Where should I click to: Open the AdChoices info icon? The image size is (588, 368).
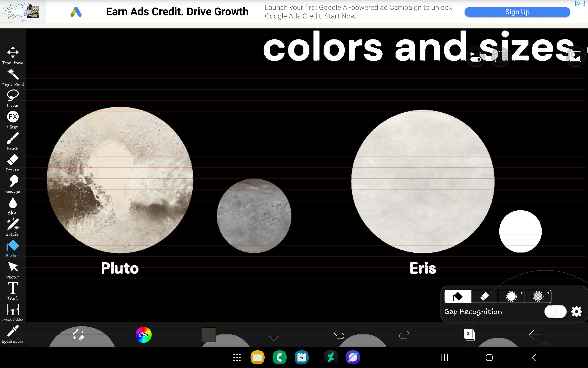pyautogui.click(x=577, y=4)
